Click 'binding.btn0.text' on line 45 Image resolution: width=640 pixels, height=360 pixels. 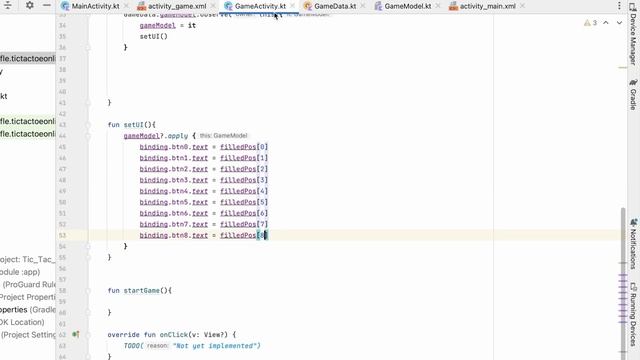(173, 147)
